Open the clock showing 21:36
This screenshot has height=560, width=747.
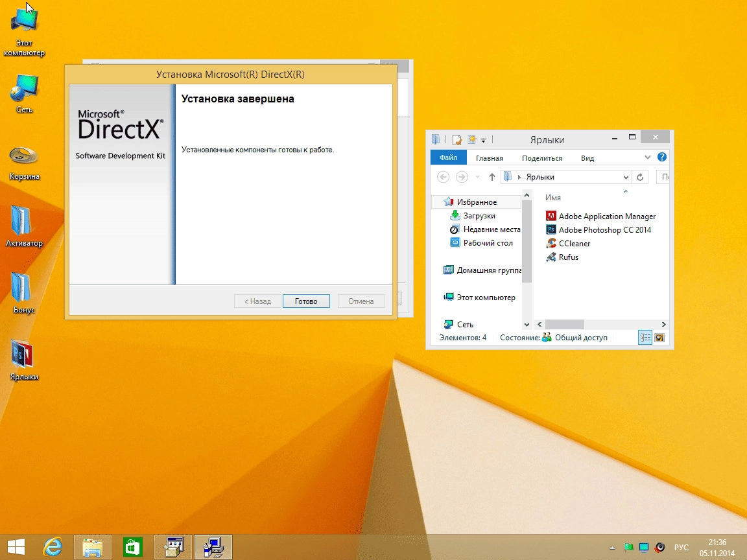point(717,548)
